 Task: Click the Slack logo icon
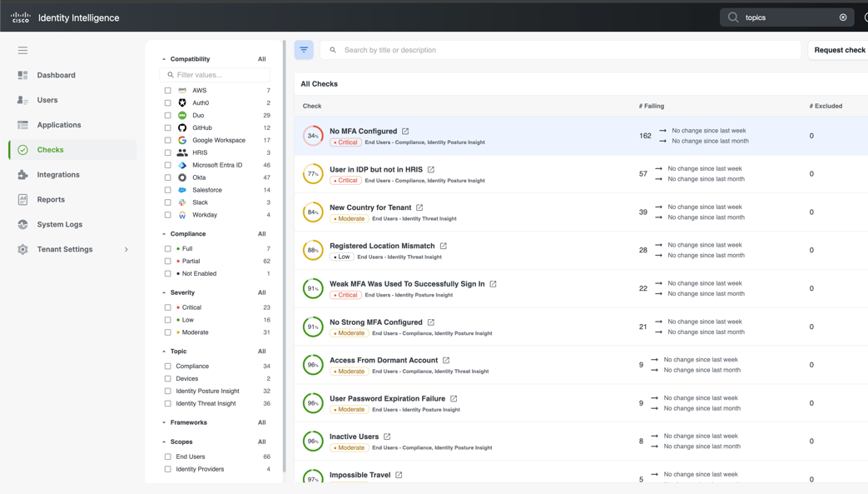click(x=182, y=202)
